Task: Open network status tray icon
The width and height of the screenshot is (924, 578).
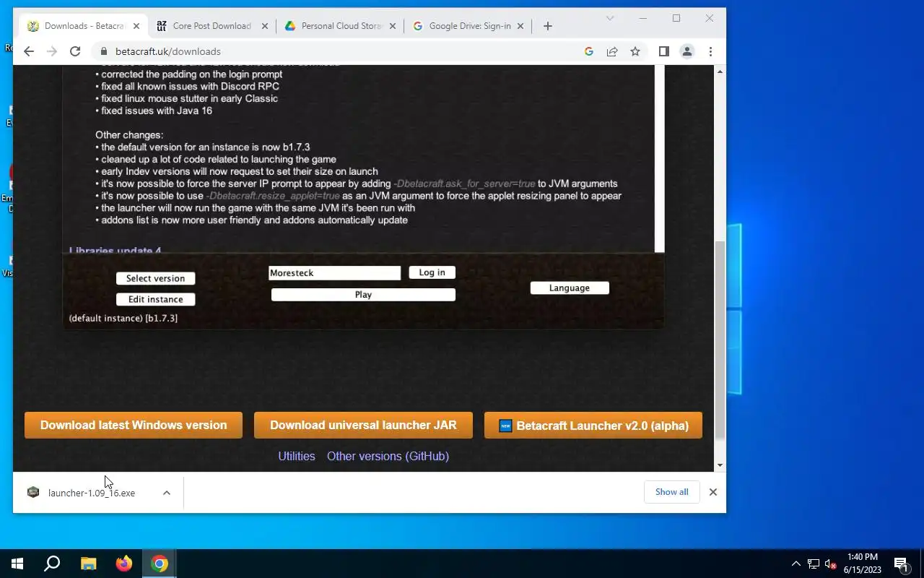Action: pyautogui.click(x=814, y=564)
